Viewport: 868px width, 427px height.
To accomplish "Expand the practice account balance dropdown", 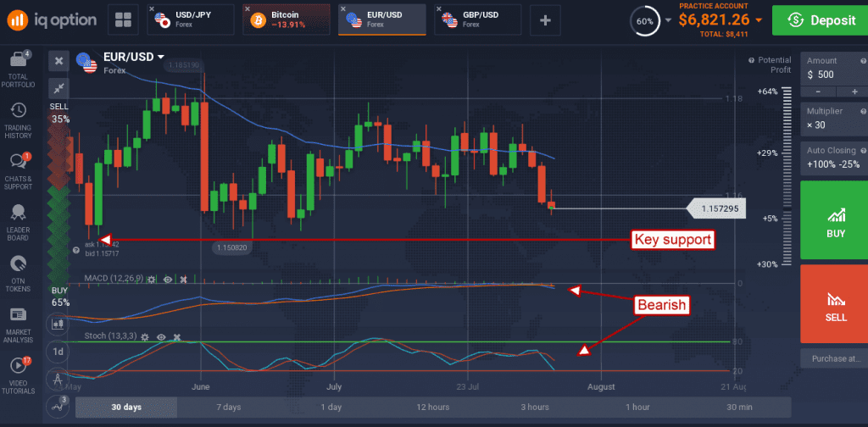I will [x=759, y=20].
